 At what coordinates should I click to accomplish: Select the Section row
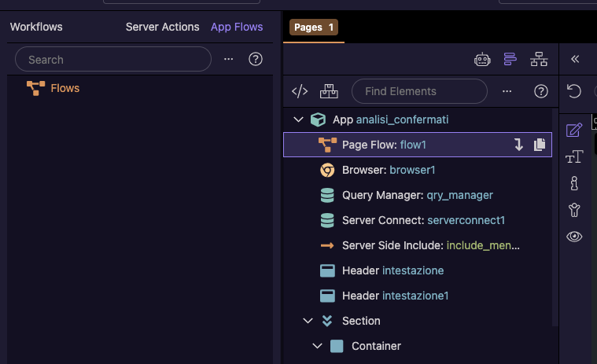[418, 321]
